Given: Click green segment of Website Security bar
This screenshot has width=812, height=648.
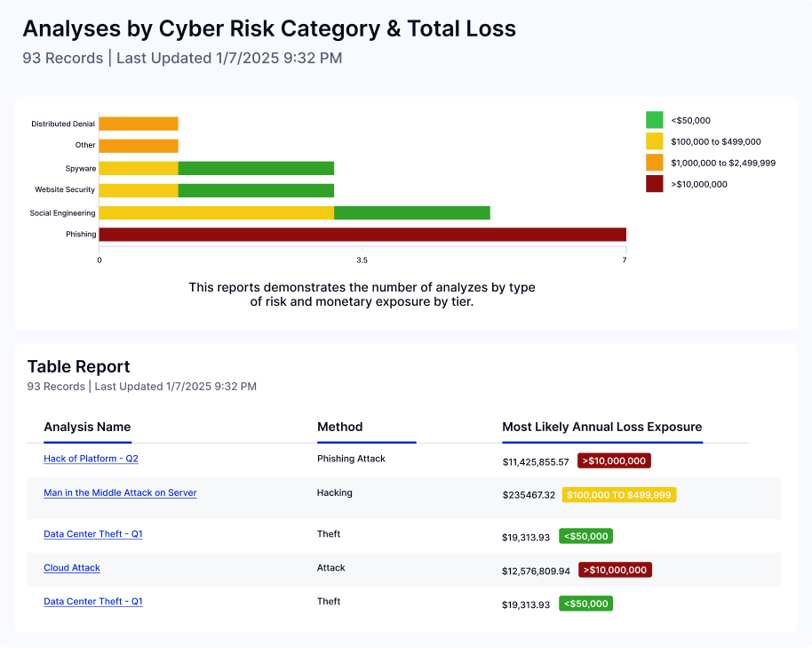Looking at the screenshot, I should click(257, 190).
